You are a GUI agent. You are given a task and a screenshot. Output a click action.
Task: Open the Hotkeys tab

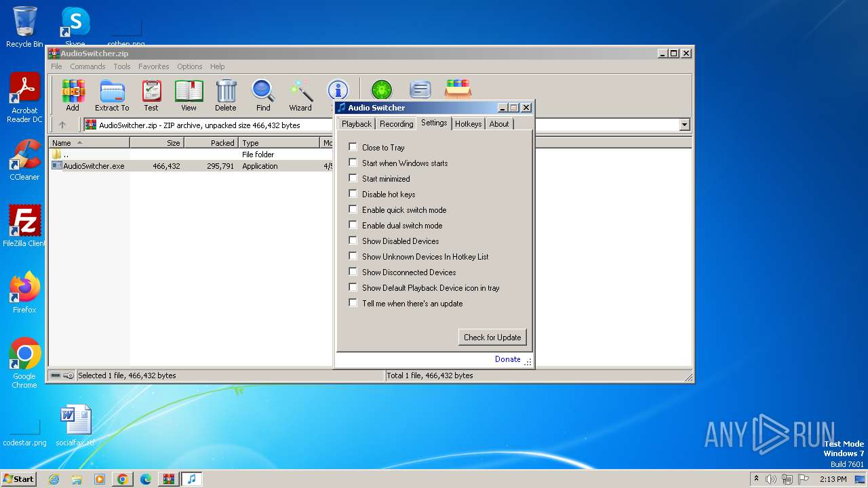point(468,124)
